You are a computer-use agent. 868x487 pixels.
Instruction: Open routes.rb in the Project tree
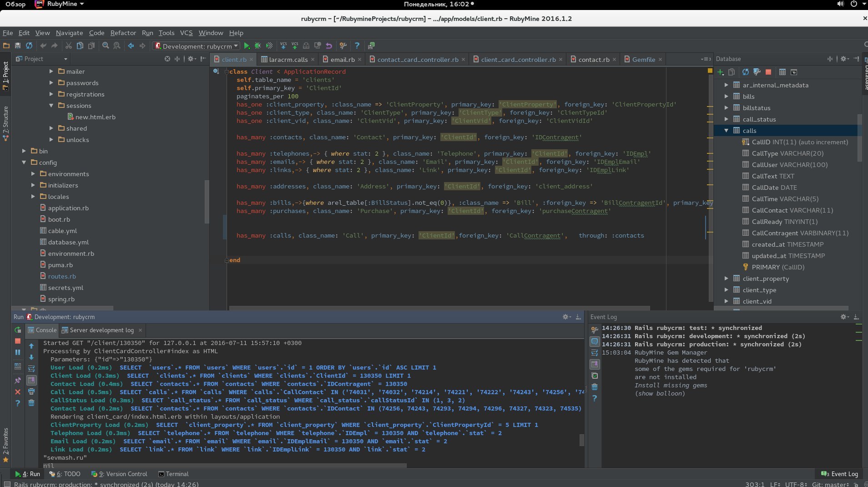pos(62,276)
